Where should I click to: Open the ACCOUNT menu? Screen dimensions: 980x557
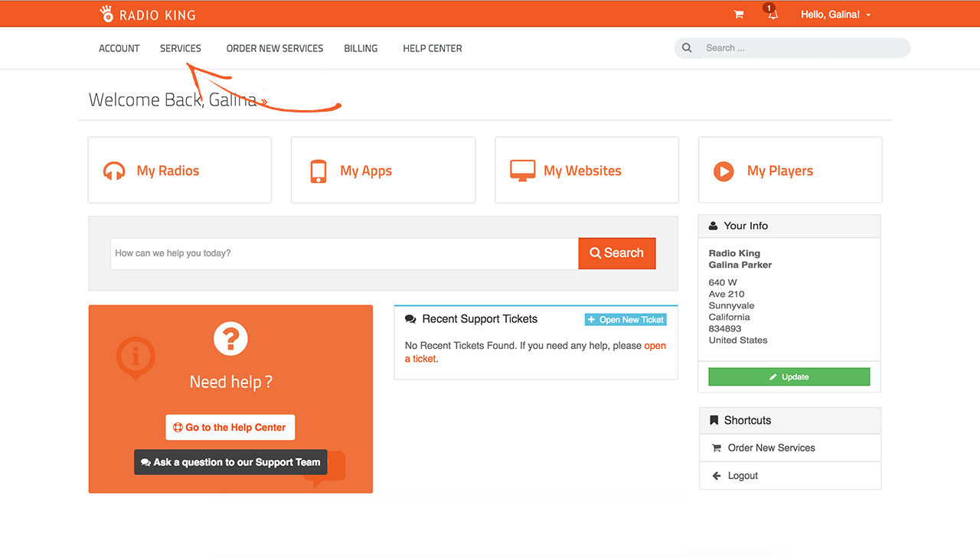119,48
